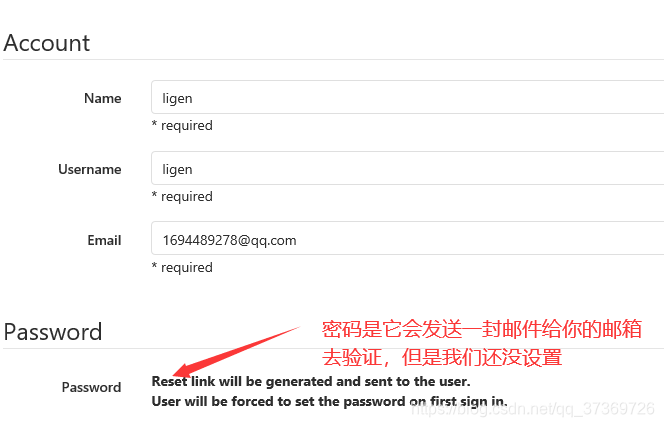Screen dimensions: 664x427
Task: Click the required hint under Username
Action: pyautogui.click(x=182, y=197)
